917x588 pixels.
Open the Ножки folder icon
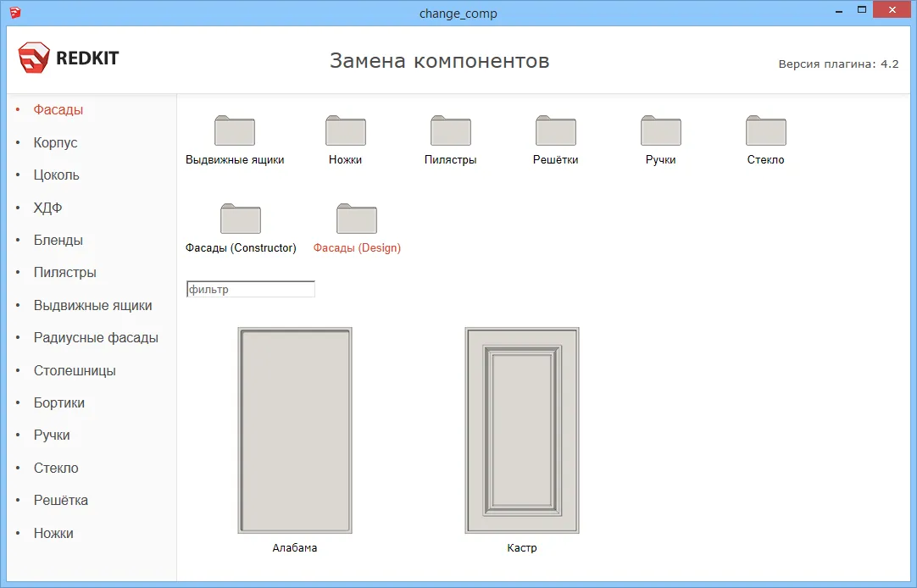pos(346,131)
